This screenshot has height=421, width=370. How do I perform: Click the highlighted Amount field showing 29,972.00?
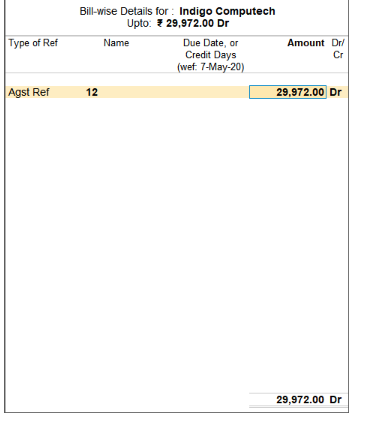[288, 92]
